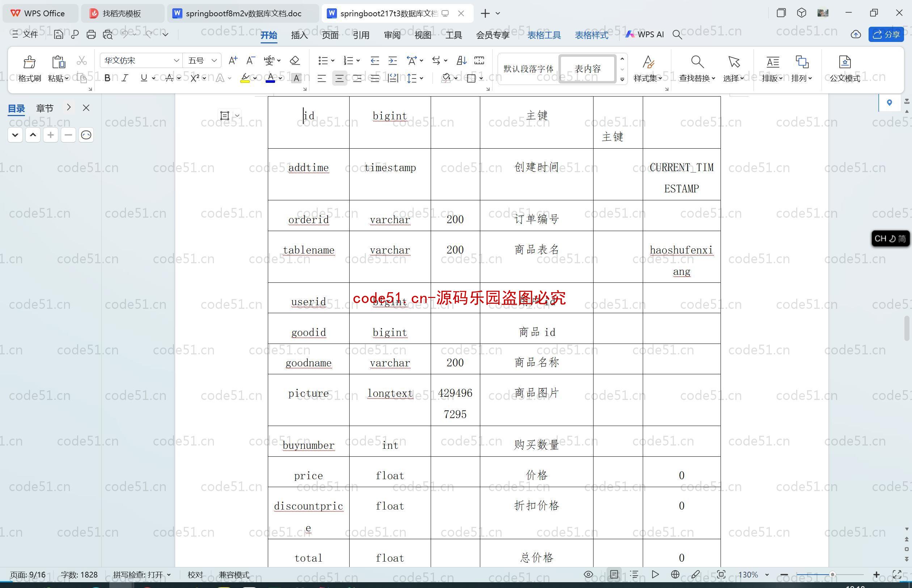Click the Find and Replace magnifier icon
Image resolution: width=912 pixels, height=588 pixels.
coord(697,62)
